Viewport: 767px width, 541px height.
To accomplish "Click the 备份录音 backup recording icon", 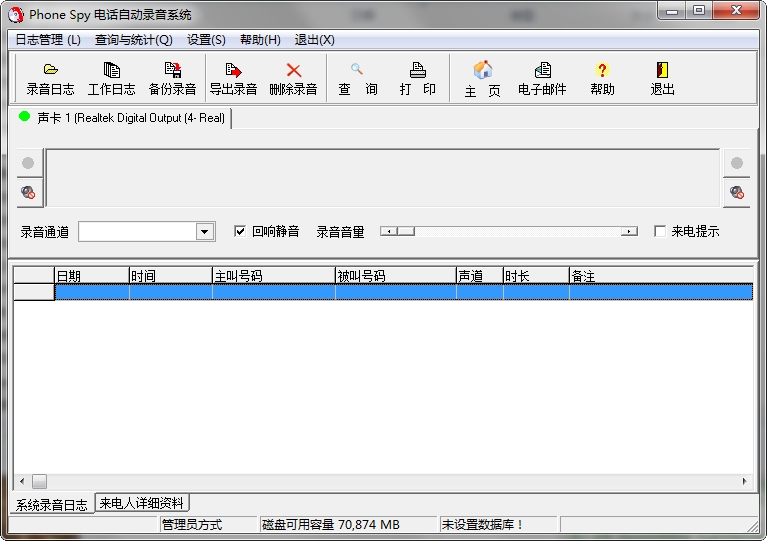I will [x=172, y=78].
